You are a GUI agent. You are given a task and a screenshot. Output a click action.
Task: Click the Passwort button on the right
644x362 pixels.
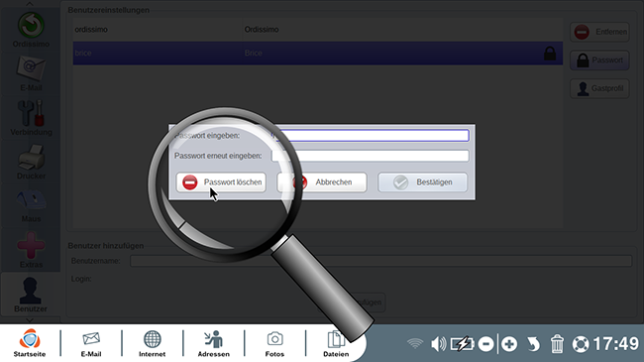pyautogui.click(x=599, y=60)
